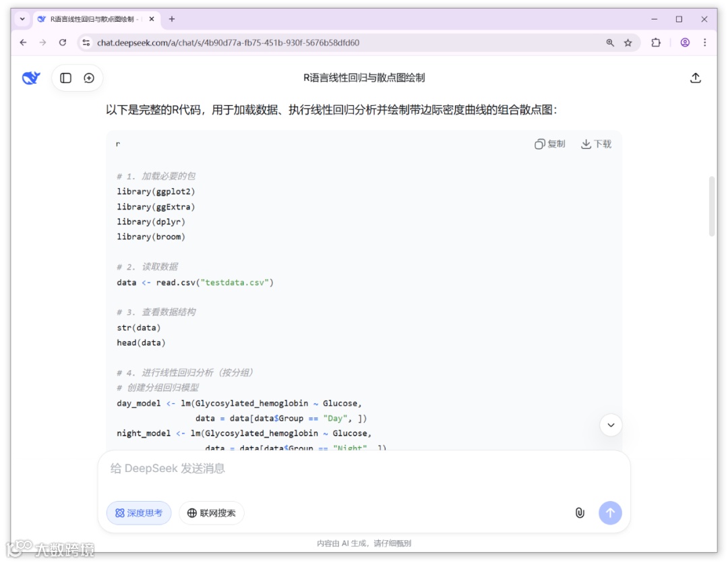The image size is (728, 563).
Task: Toggle the sidebar panel icon
Action: 65,78
